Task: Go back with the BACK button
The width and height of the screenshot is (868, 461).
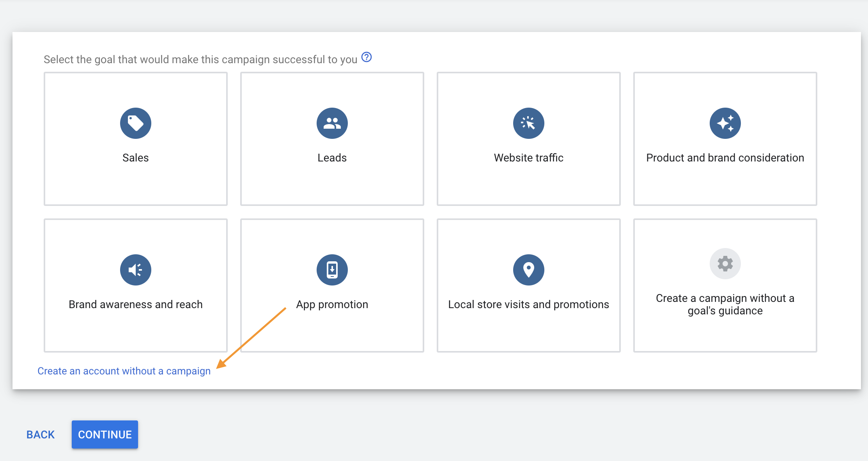Action: pyautogui.click(x=41, y=434)
